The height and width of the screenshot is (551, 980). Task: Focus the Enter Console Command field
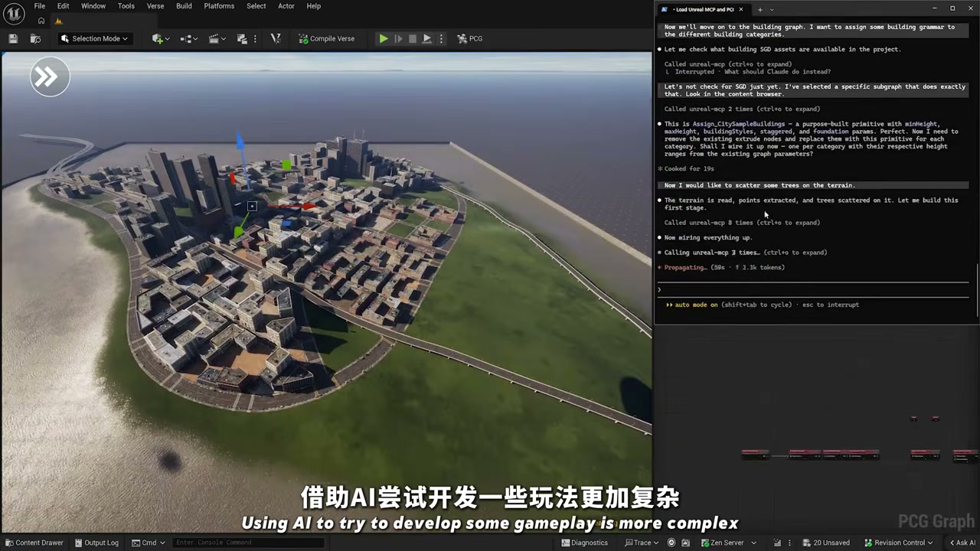(x=247, y=543)
